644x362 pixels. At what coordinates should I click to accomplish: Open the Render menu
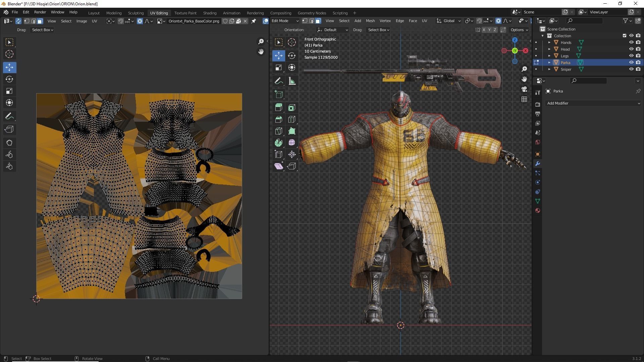pos(40,12)
